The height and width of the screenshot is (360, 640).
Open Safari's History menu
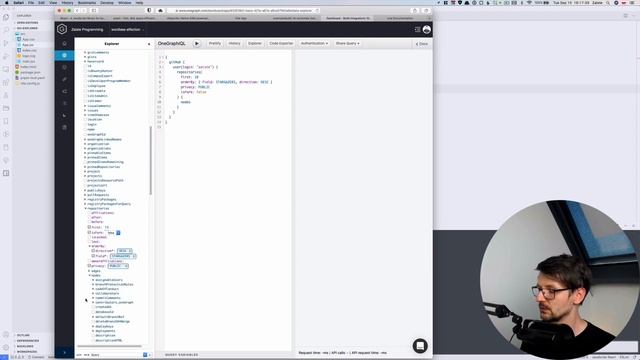[x=67, y=2]
